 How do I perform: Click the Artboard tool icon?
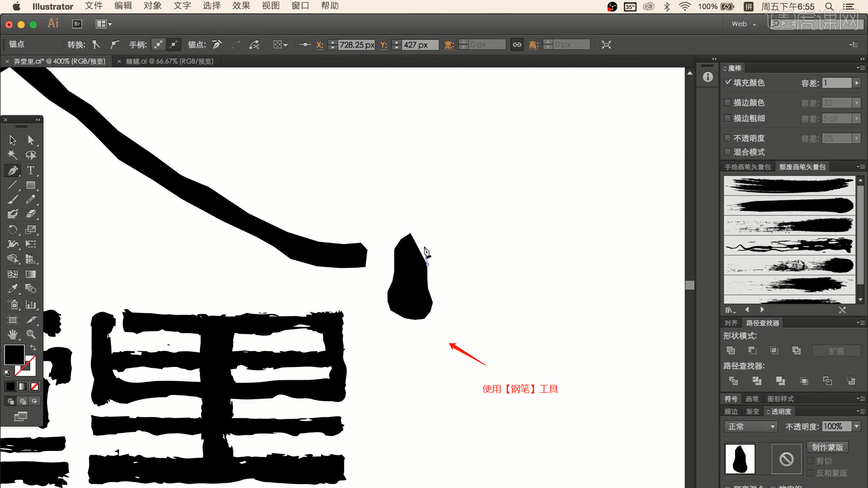pos(12,319)
